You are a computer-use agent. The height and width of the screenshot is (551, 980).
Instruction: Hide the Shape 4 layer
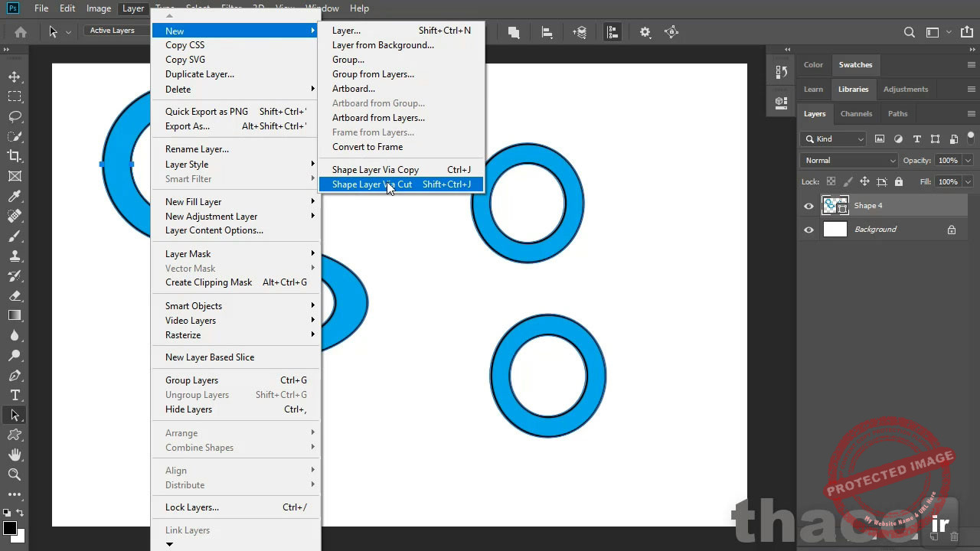(808, 205)
